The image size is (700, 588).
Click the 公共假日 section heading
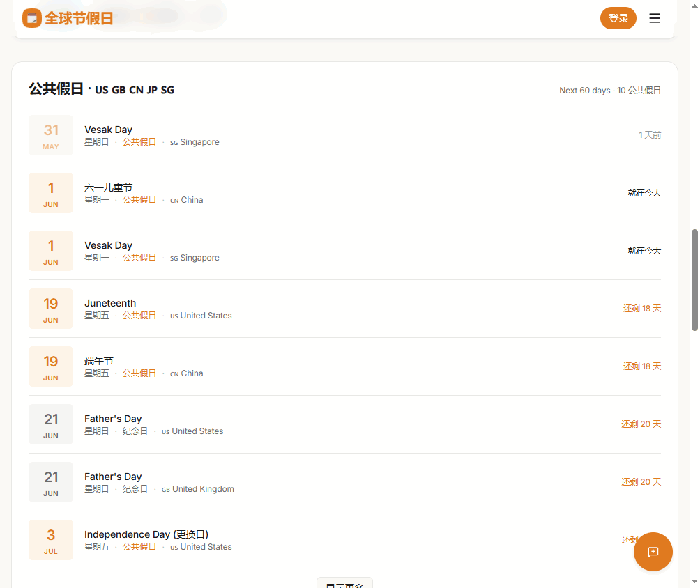click(x=56, y=88)
